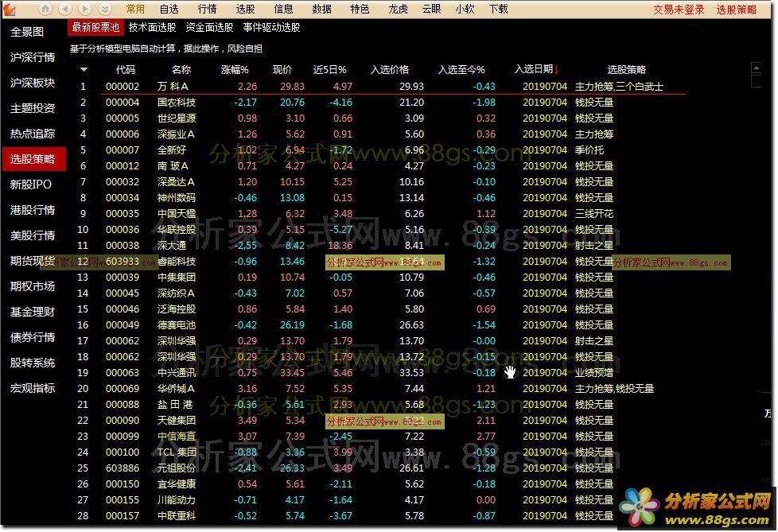Expand the double-chevron toolbar dropdown
The image size is (778, 532).
[105, 9]
